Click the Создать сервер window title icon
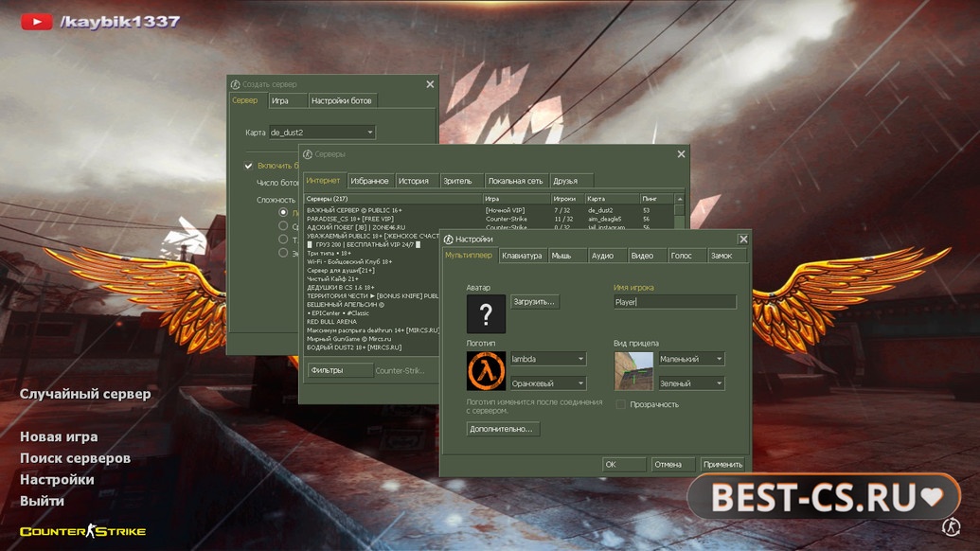980x551 pixels. click(235, 84)
